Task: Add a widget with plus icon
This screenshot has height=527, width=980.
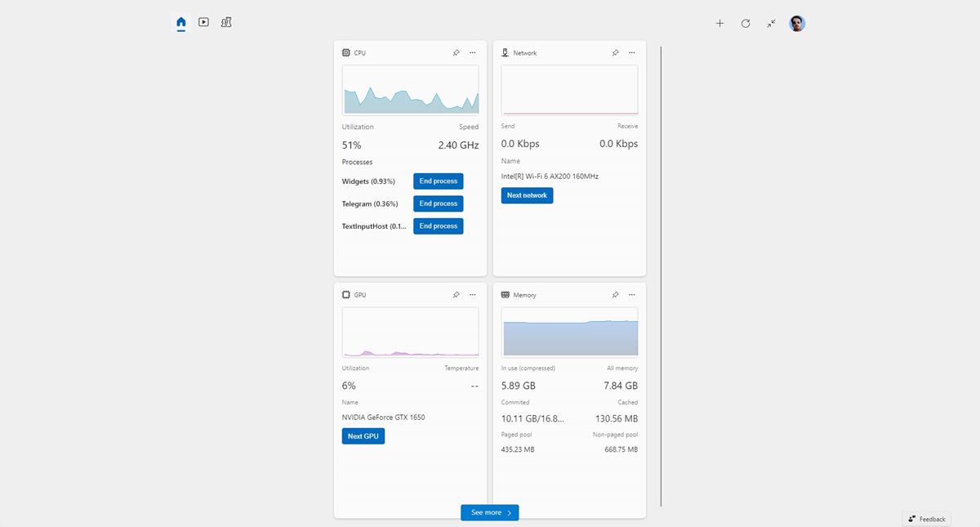Action: 719,24
